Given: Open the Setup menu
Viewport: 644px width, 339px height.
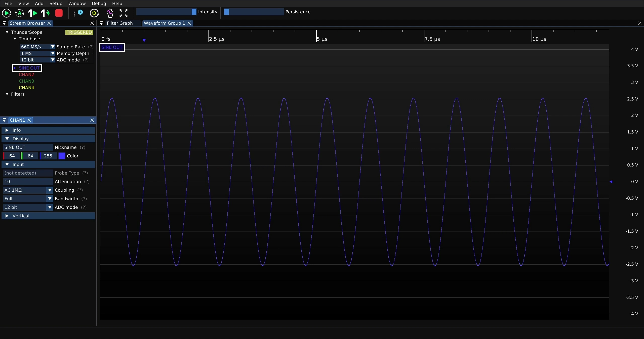Looking at the screenshot, I should point(56,4).
